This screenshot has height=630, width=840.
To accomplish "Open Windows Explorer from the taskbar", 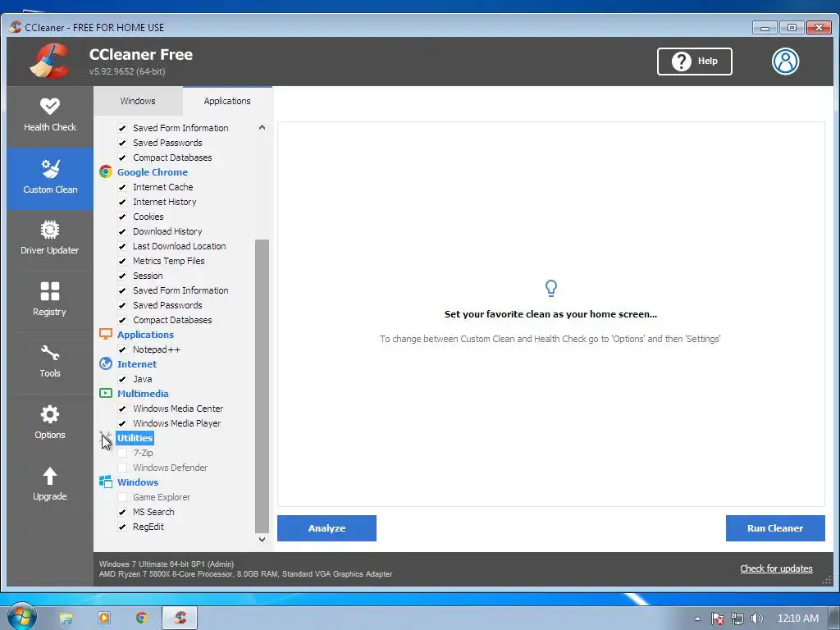I will pos(66,619).
